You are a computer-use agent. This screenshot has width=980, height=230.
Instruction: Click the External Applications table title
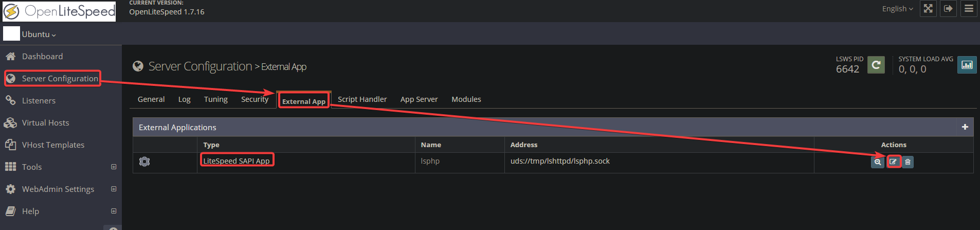click(x=177, y=127)
